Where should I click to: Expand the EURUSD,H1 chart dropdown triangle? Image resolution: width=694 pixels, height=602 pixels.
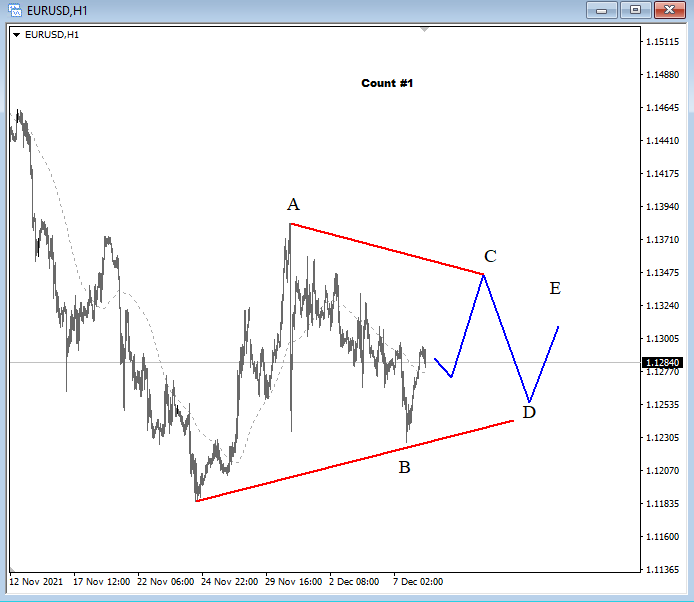[16, 35]
